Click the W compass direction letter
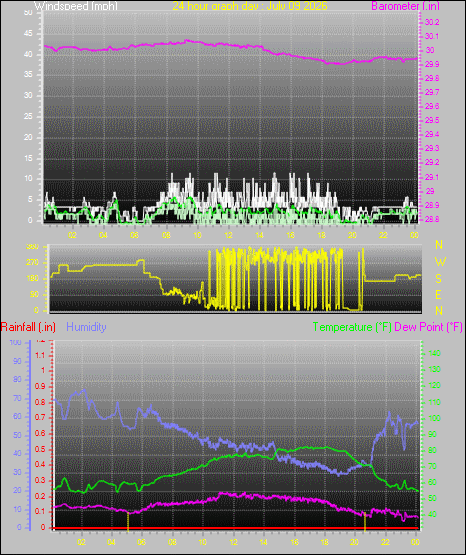The height and width of the screenshot is (555, 466). coord(440,262)
